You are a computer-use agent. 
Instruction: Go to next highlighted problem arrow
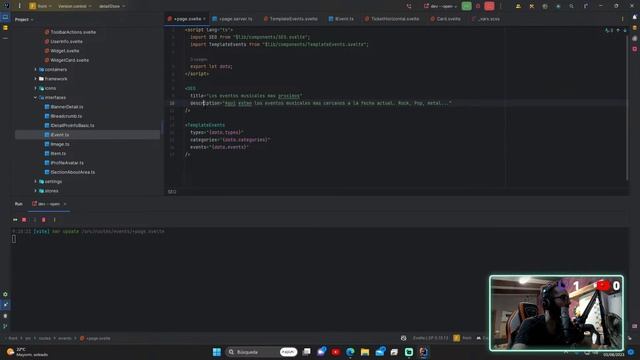[x=625, y=30]
